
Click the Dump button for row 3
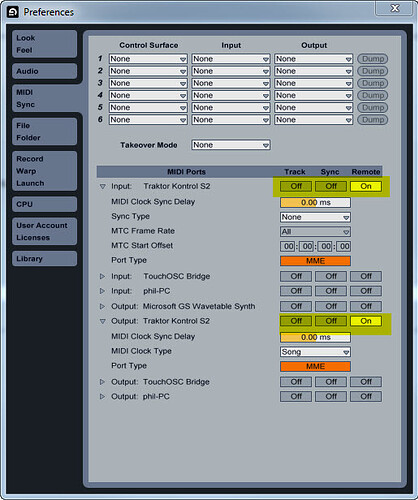click(x=373, y=83)
